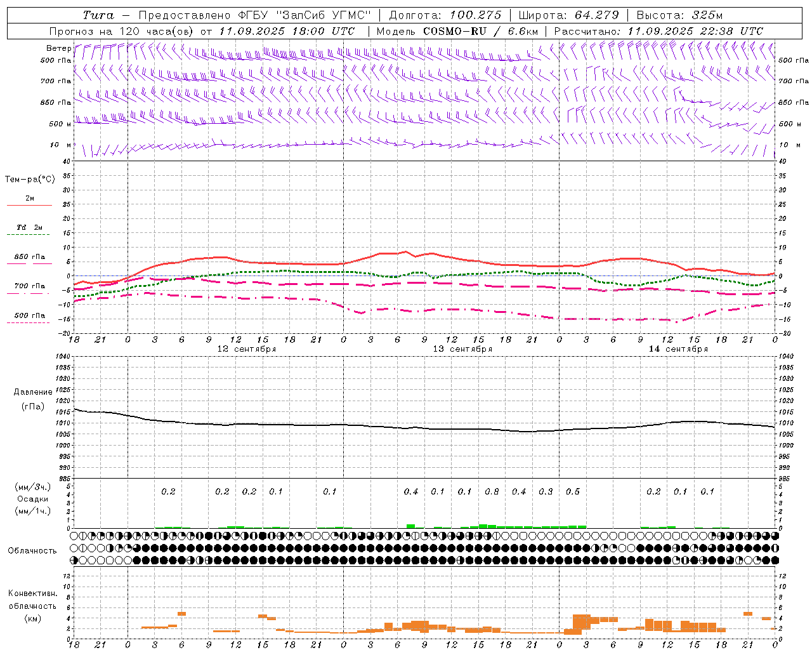The height and width of the screenshot is (650, 812).
Task: Click the 0.8 precipitation value
Action: [x=492, y=492]
